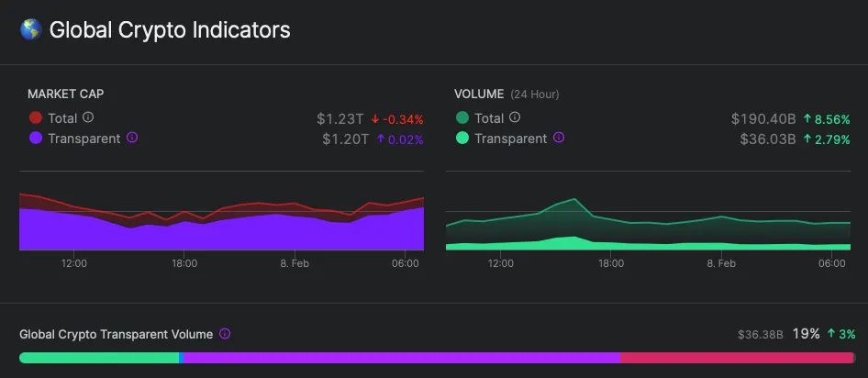Click the Global Crypto Transparent Volume label
The width and height of the screenshot is (868, 378).
[x=117, y=334]
